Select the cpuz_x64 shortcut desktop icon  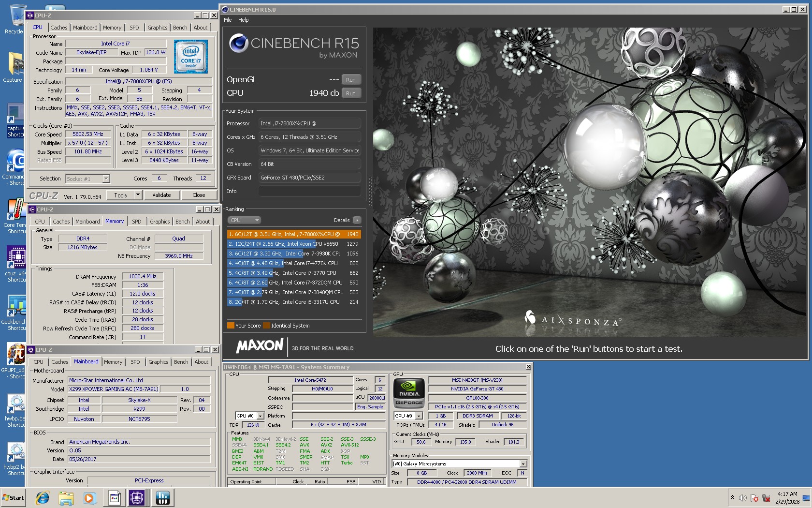click(x=16, y=264)
